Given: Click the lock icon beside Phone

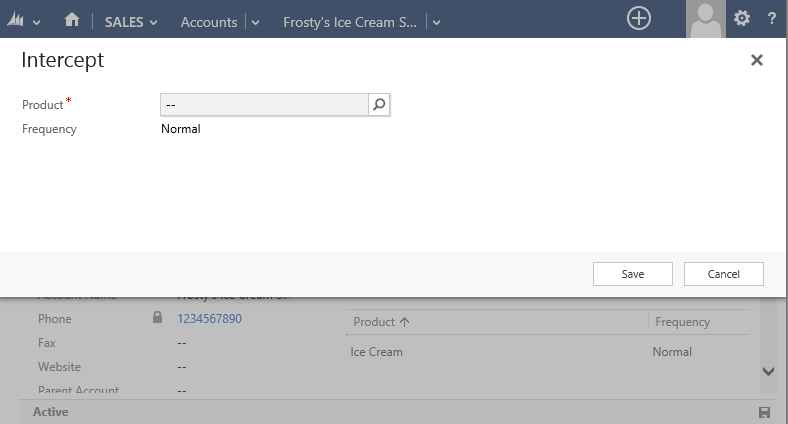Looking at the screenshot, I should [157, 319].
